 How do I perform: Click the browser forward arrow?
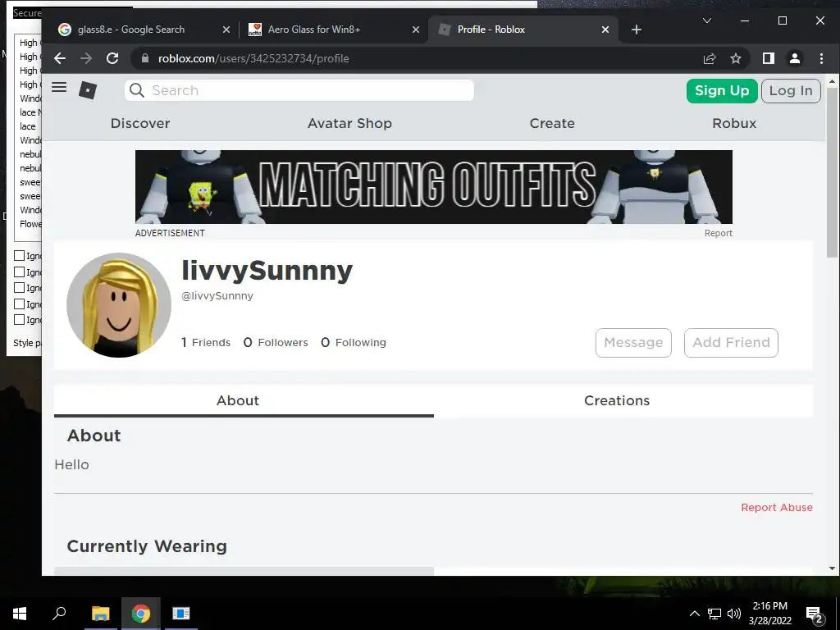(x=85, y=58)
